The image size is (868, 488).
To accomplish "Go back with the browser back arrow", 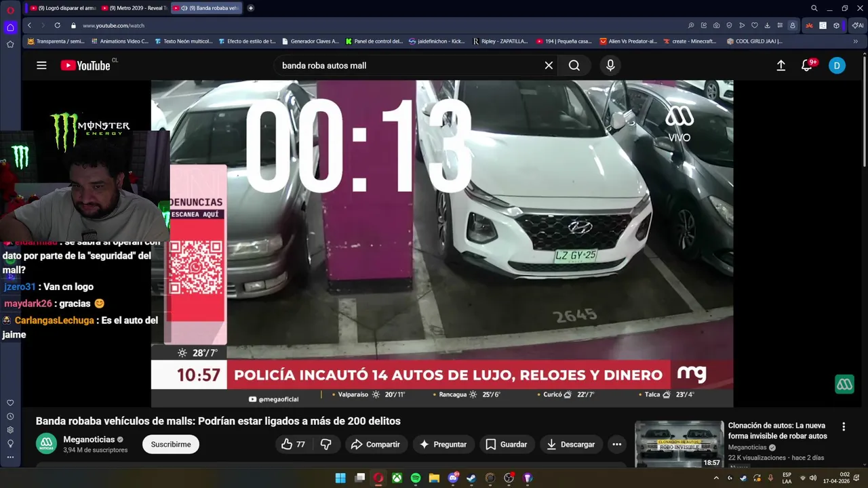I will (x=29, y=25).
